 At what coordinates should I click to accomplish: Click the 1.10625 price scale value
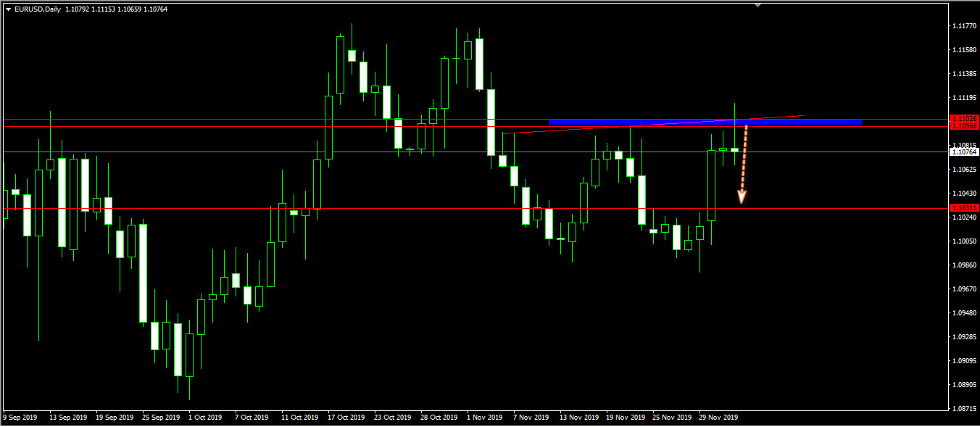tap(966, 170)
